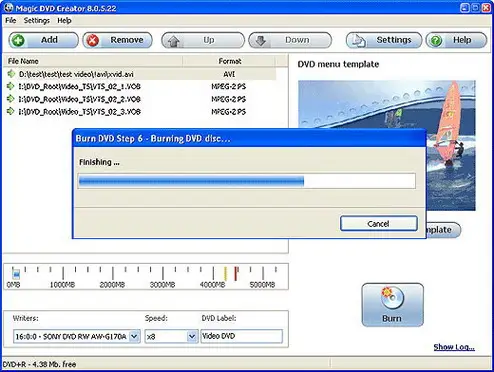Cancel the DVD burning process

click(379, 223)
